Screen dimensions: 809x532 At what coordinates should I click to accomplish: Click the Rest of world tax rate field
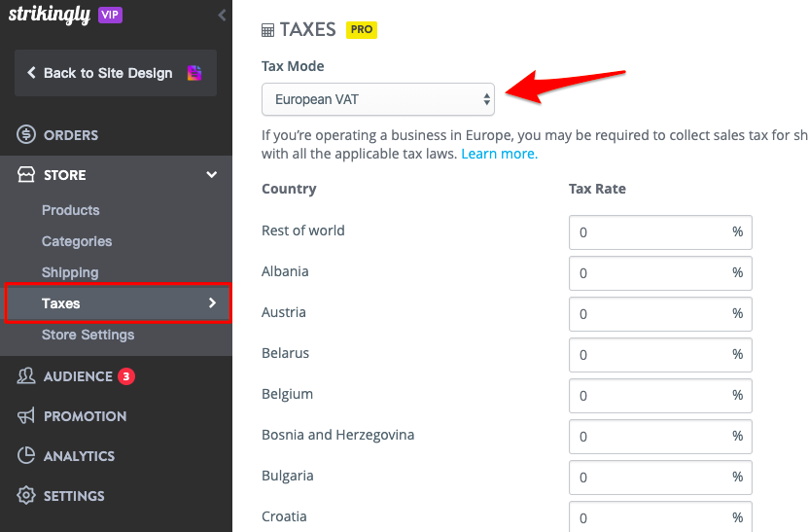point(660,232)
